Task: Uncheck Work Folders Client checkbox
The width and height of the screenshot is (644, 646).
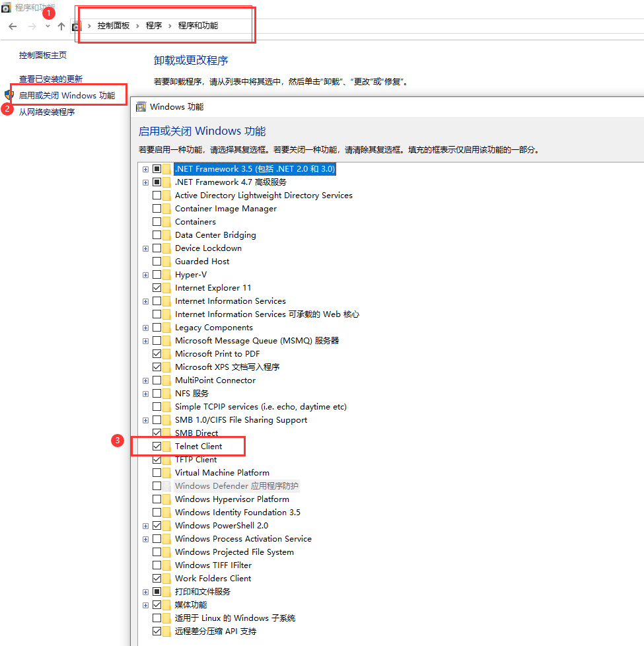Action: (157, 578)
